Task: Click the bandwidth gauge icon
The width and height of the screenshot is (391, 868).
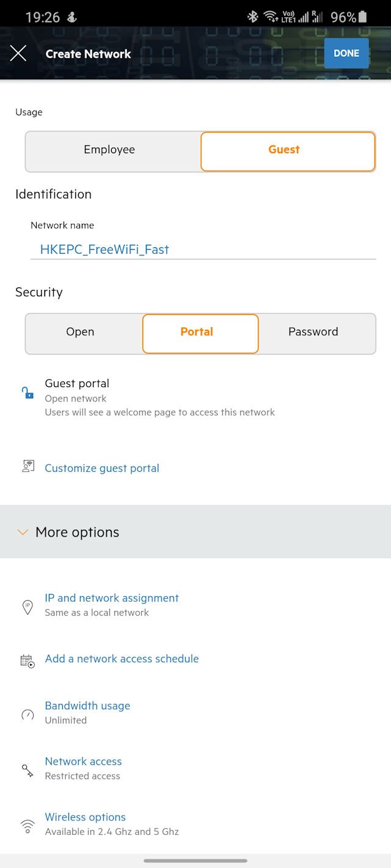Action: [x=27, y=714]
